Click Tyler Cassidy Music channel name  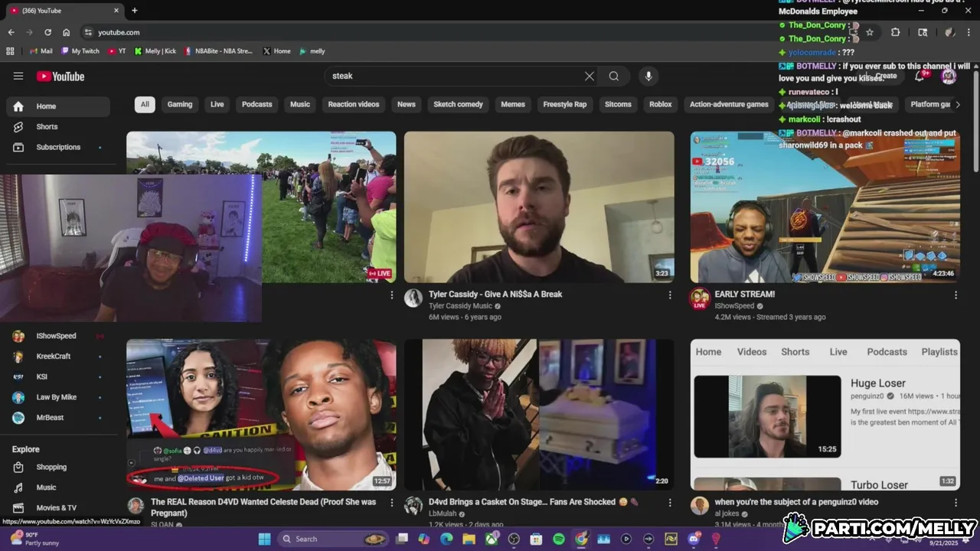[x=460, y=306]
